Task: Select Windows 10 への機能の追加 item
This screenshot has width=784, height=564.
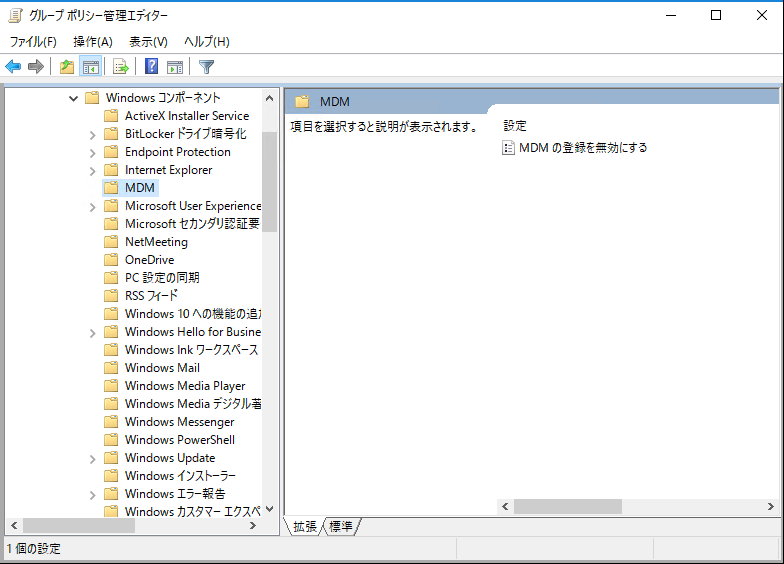Action: click(193, 314)
